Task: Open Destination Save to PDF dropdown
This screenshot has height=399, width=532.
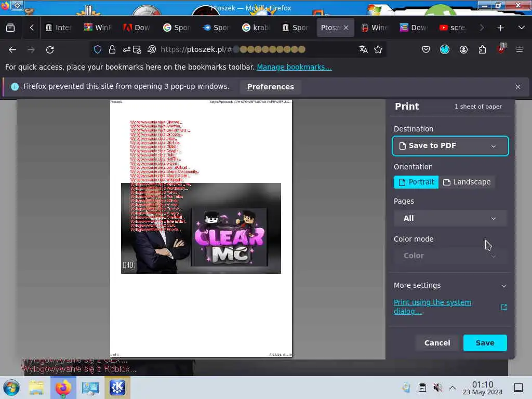Action: [450, 146]
